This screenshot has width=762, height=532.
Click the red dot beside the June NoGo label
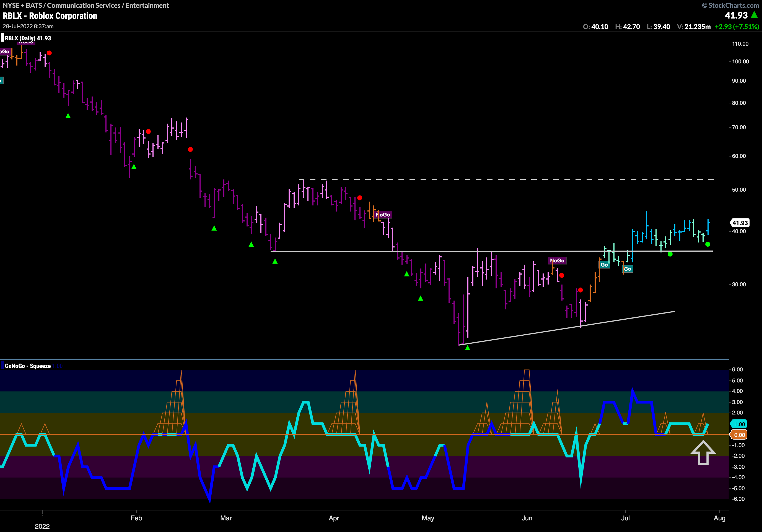562,275
